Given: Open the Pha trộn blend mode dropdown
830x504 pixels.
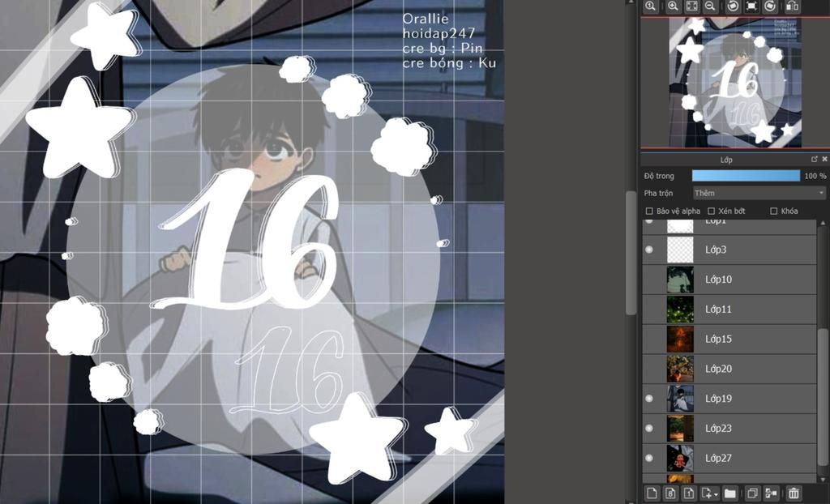Looking at the screenshot, I should [759, 193].
